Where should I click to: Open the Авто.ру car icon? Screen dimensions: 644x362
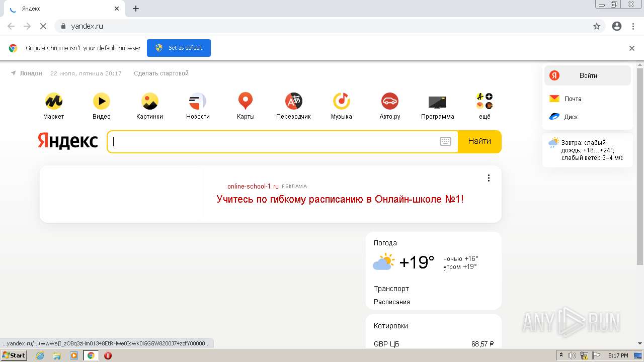click(x=390, y=101)
